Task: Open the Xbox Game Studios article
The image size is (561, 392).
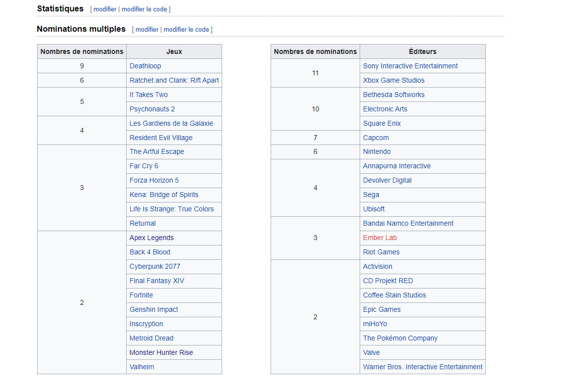Action: point(394,80)
